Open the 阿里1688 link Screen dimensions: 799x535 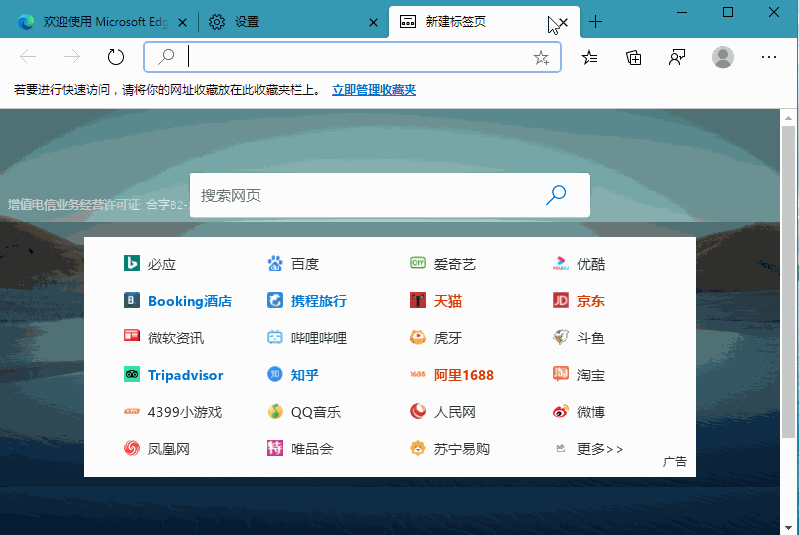click(464, 375)
